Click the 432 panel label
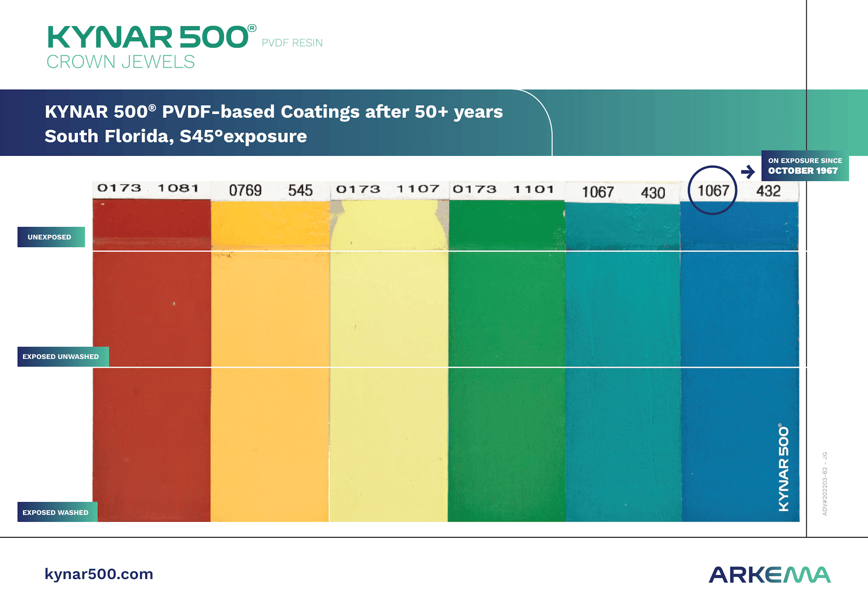The height and width of the screenshot is (614, 868). (768, 191)
